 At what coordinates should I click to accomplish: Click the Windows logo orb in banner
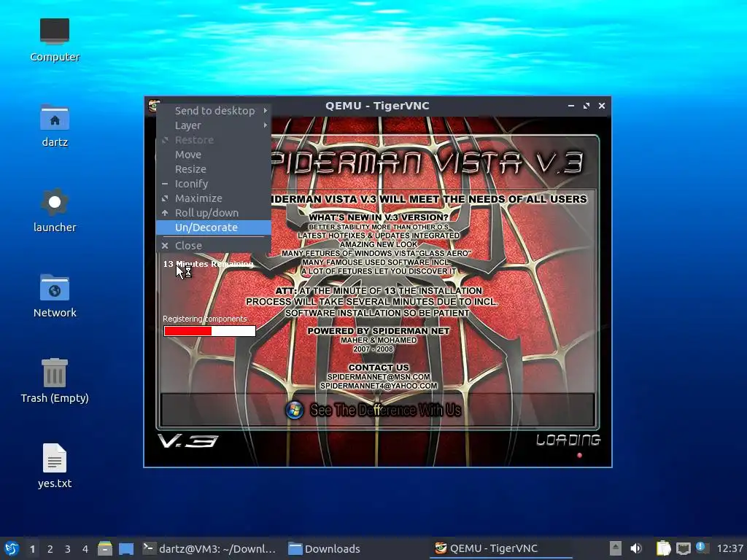pos(295,410)
